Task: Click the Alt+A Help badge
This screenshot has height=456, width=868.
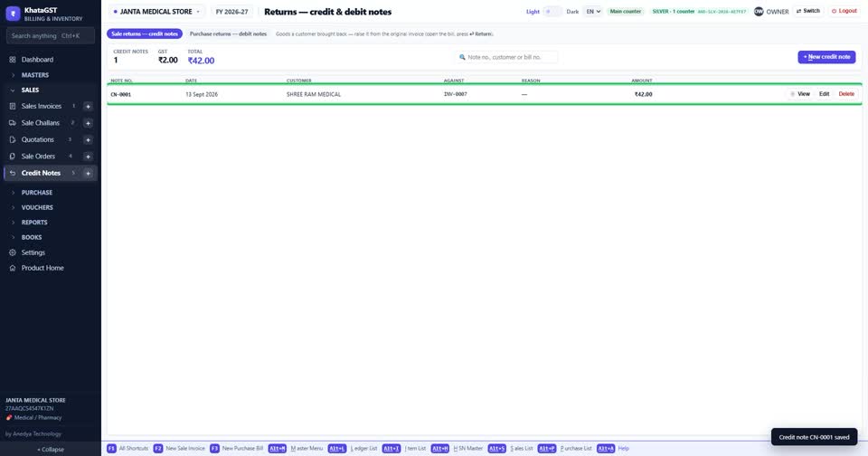Action: point(606,448)
